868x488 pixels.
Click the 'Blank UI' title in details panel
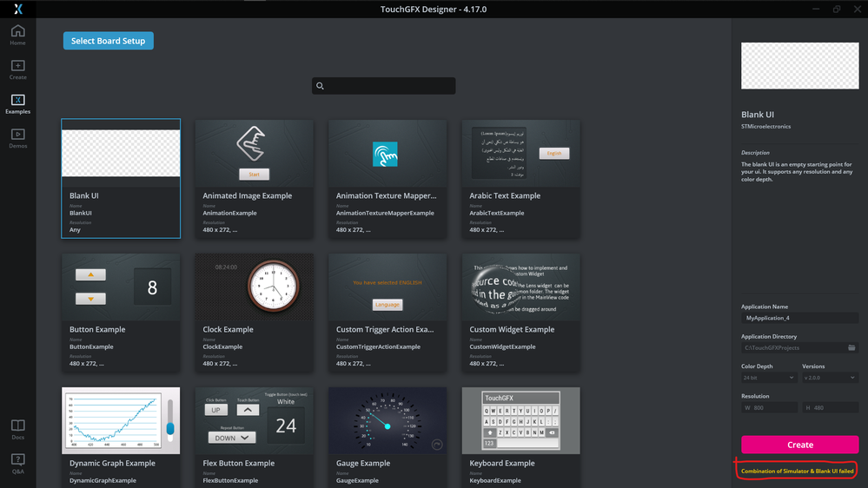tap(758, 115)
